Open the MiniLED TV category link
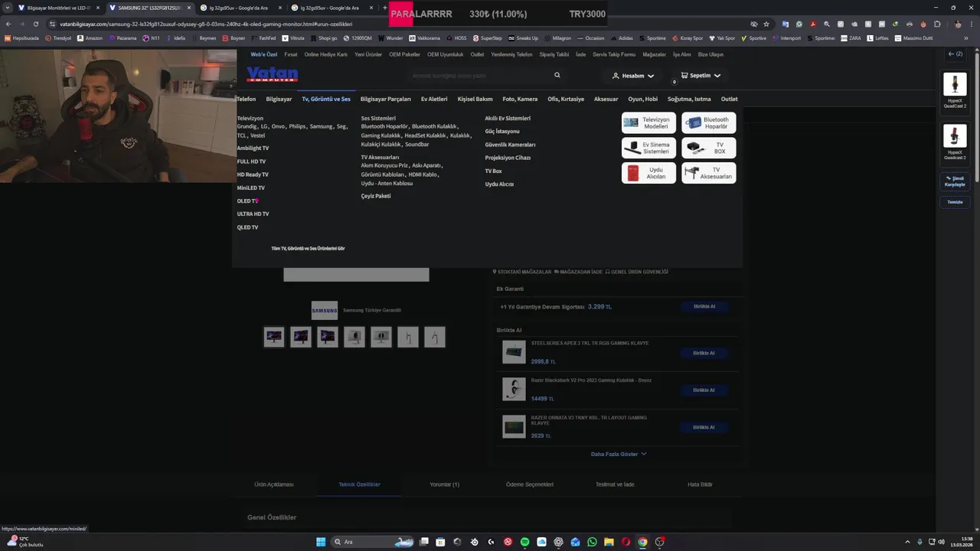This screenshot has height=551, width=980. [250, 187]
